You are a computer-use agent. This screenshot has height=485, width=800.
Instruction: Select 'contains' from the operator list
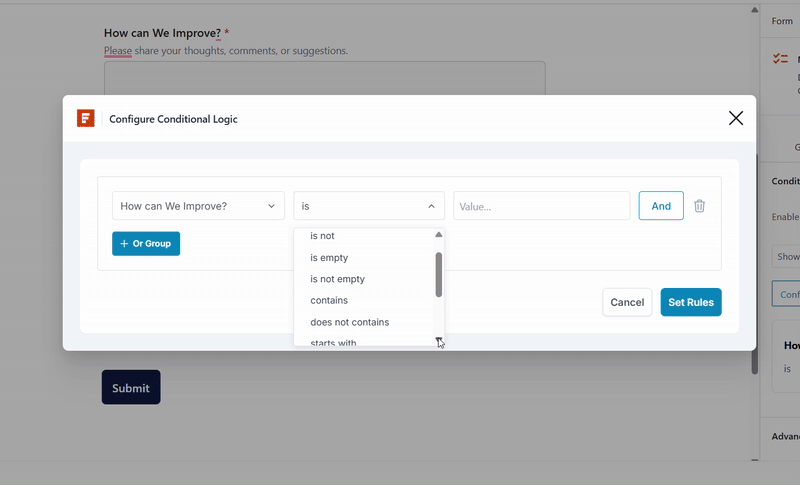click(x=329, y=300)
